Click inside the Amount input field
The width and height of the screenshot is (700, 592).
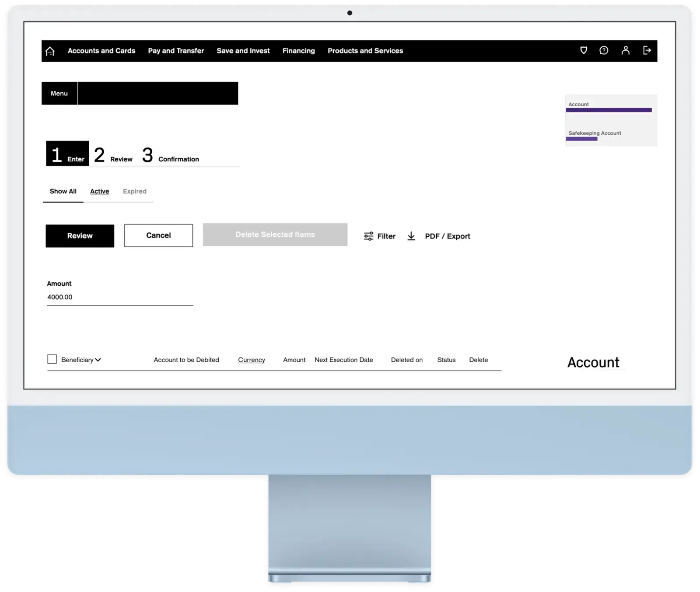pos(120,297)
